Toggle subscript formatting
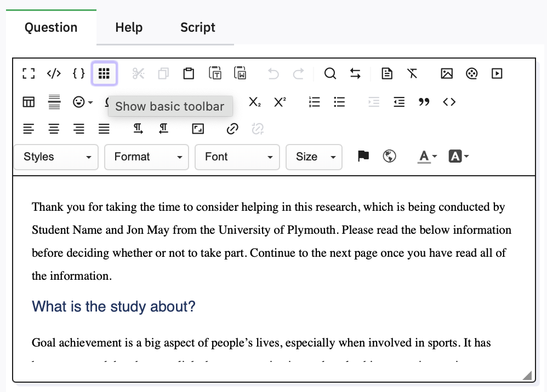Screen dimensions: 547x392 (x=255, y=102)
